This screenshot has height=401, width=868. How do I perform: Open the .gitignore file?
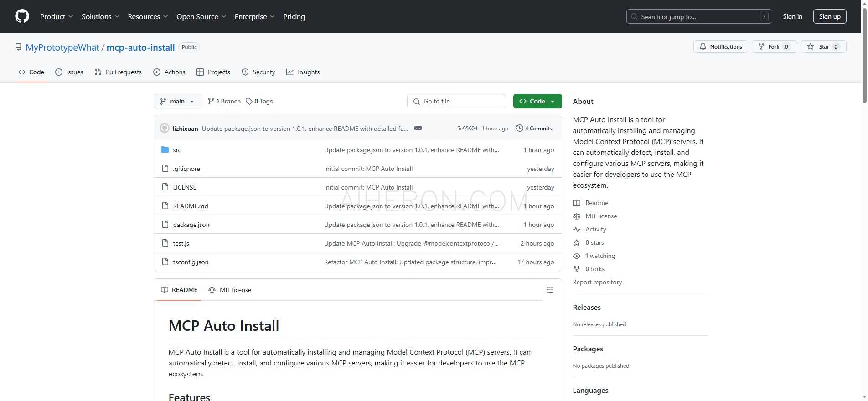(186, 169)
